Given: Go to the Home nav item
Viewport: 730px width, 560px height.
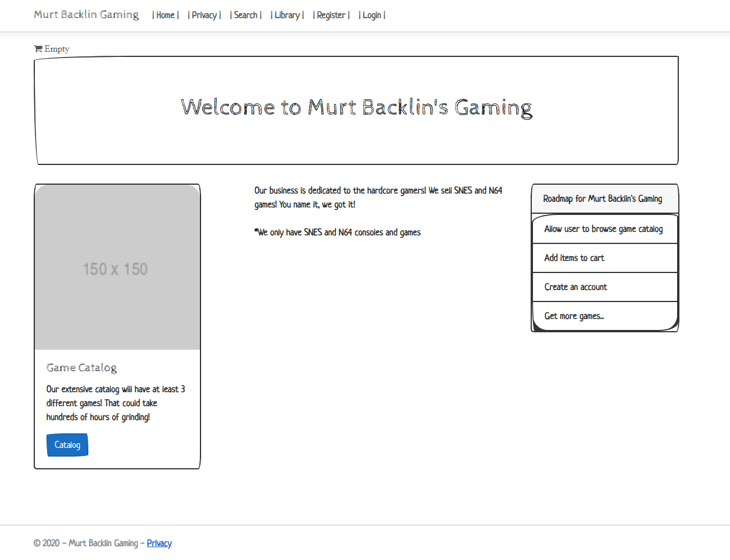Looking at the screenshot, I should click(166, 15).
